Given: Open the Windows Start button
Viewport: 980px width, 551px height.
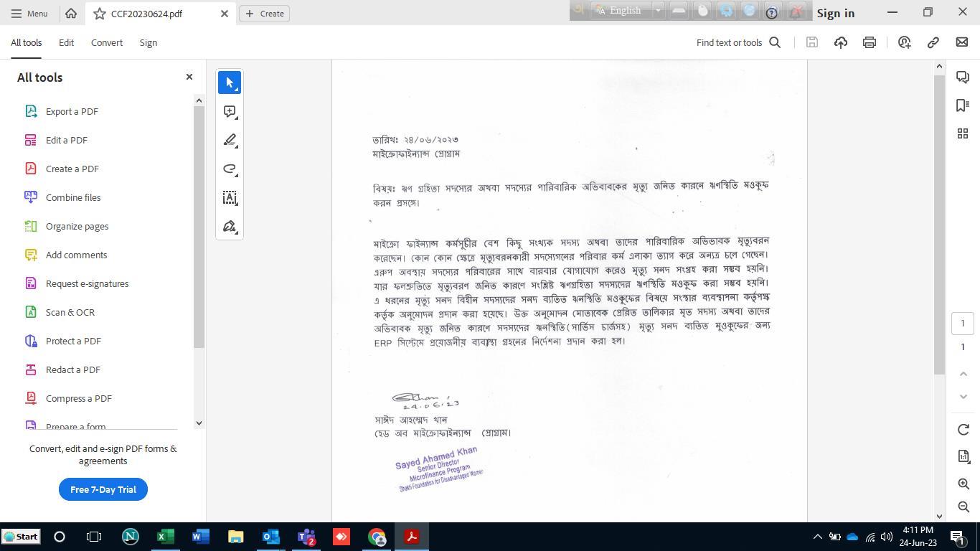Looking at the screenshot, I should pyautogui.click(x=21, y=537).
